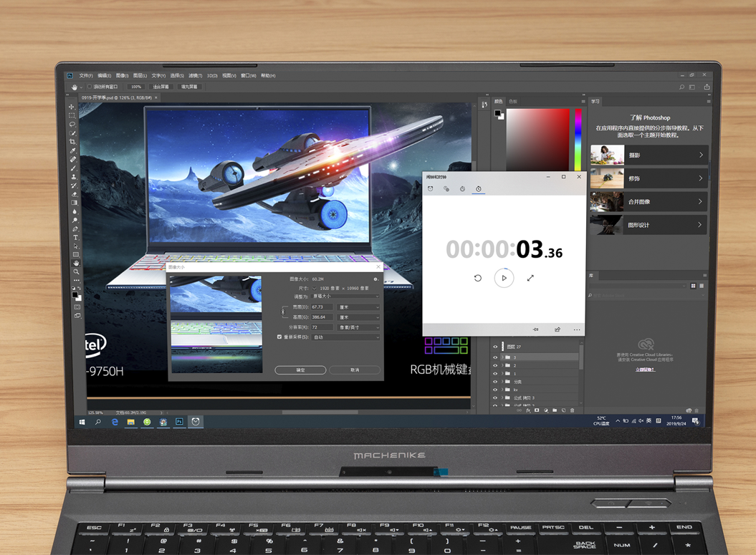The height and width of the screenshot is (555, 756).
Task: Click the 100% zoom button
Action: click(136, 87)
